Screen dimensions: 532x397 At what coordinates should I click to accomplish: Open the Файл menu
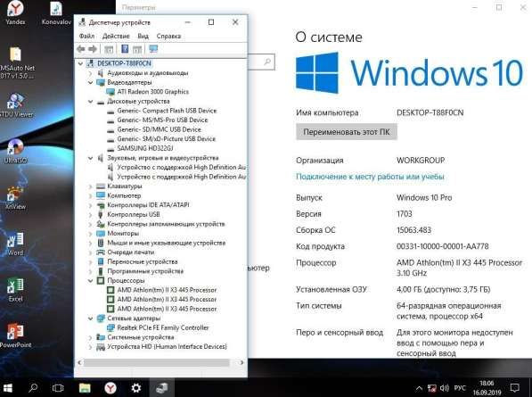point(86,36)
